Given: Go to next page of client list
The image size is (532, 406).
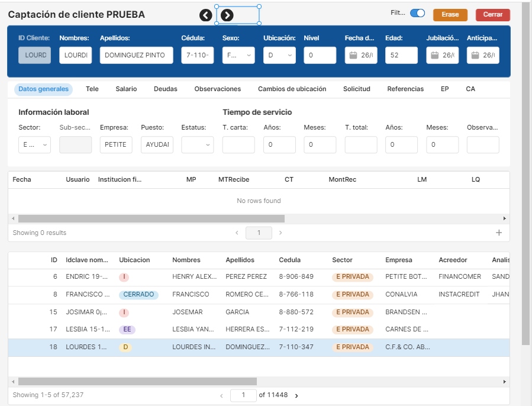Looking at the screenshot, I should tap(296, 395).
